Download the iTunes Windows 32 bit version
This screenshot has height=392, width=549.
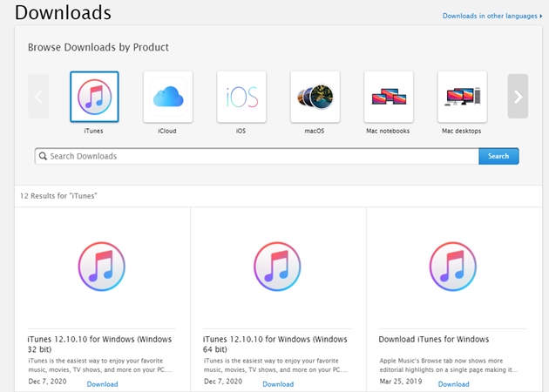pos(102,384)
